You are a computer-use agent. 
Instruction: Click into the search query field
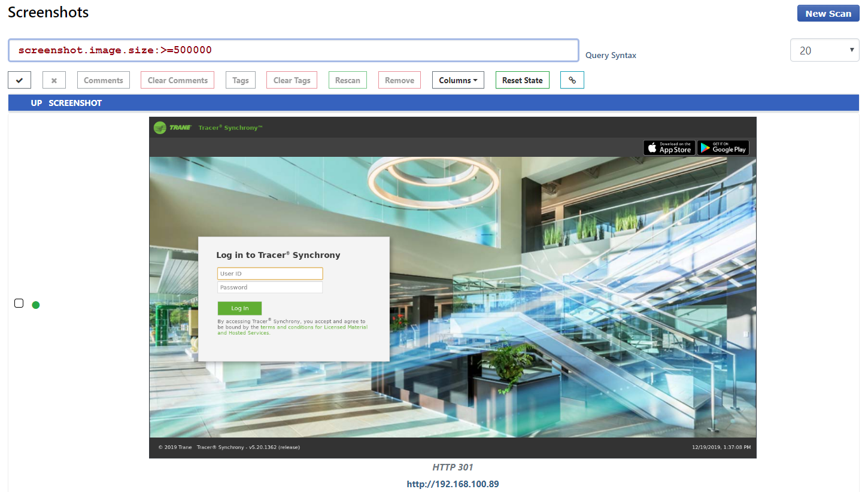[293, 50]
